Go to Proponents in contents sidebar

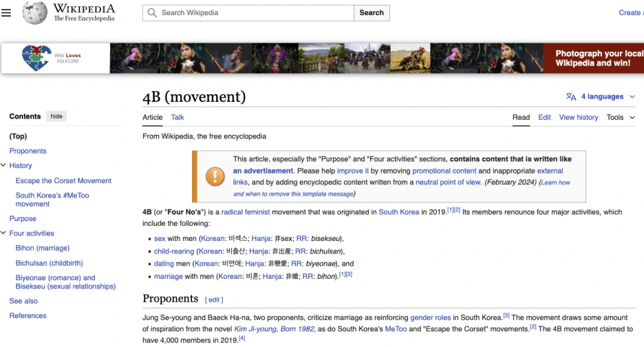[28, 151]
